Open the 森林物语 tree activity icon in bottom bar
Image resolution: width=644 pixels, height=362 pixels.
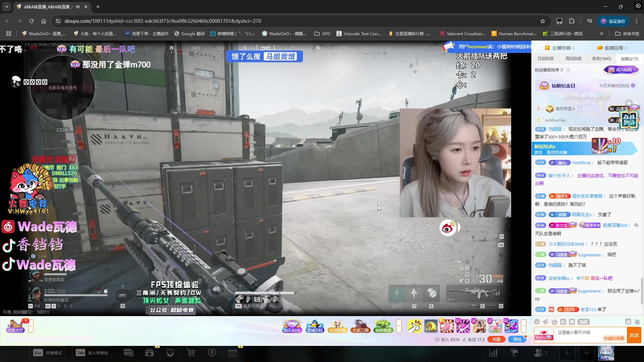[383, 326]
